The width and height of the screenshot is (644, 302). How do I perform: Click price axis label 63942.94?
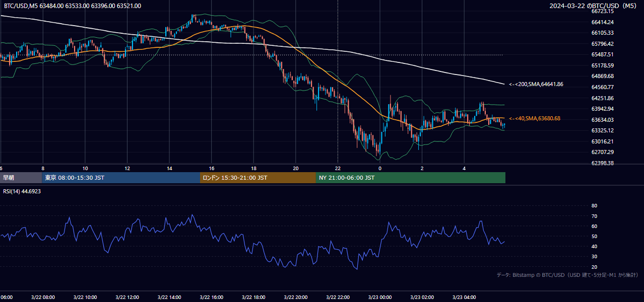coord(603,109)
